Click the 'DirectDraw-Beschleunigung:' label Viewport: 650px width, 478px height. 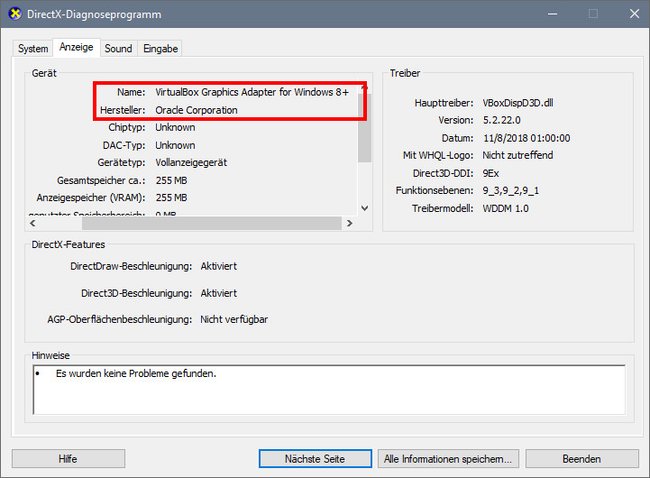tap(131, 266)
